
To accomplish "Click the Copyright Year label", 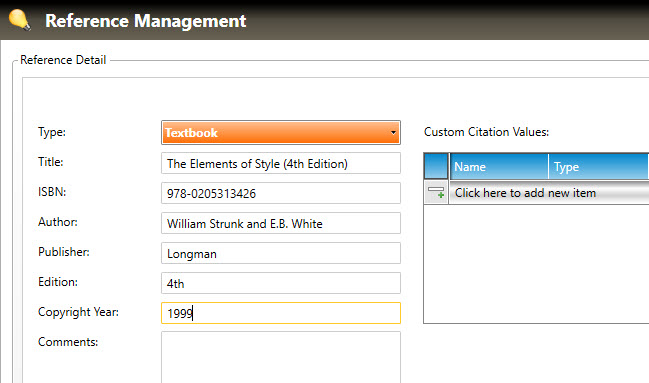I will tap(78, 312).
